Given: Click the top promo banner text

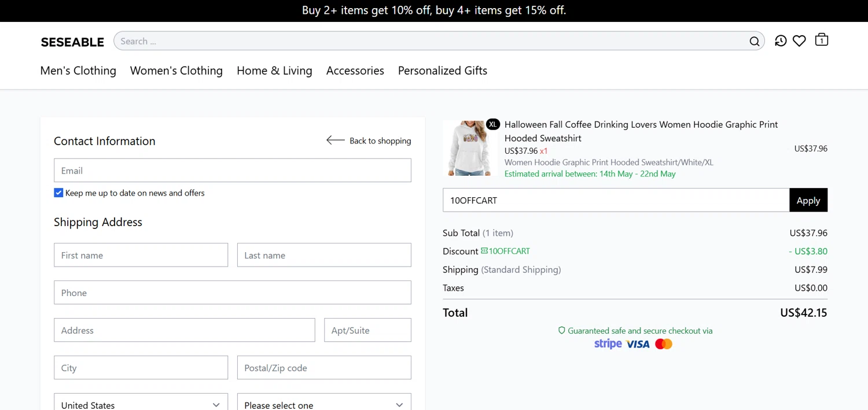Looking at the screenshot, I should click(x=434, y=10).
